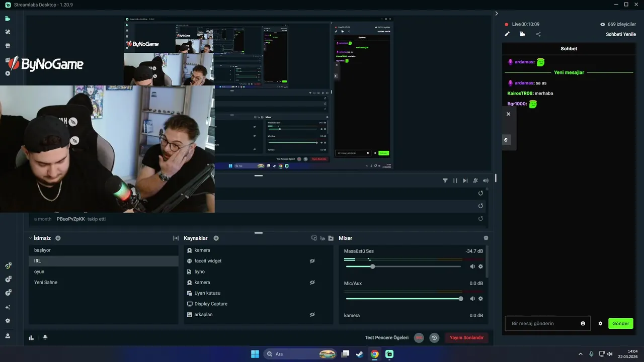Click the camera icon beside pencil in chat header
Image resolution: width=644 pixels, height=362 pixels.
tap(522, 34)
